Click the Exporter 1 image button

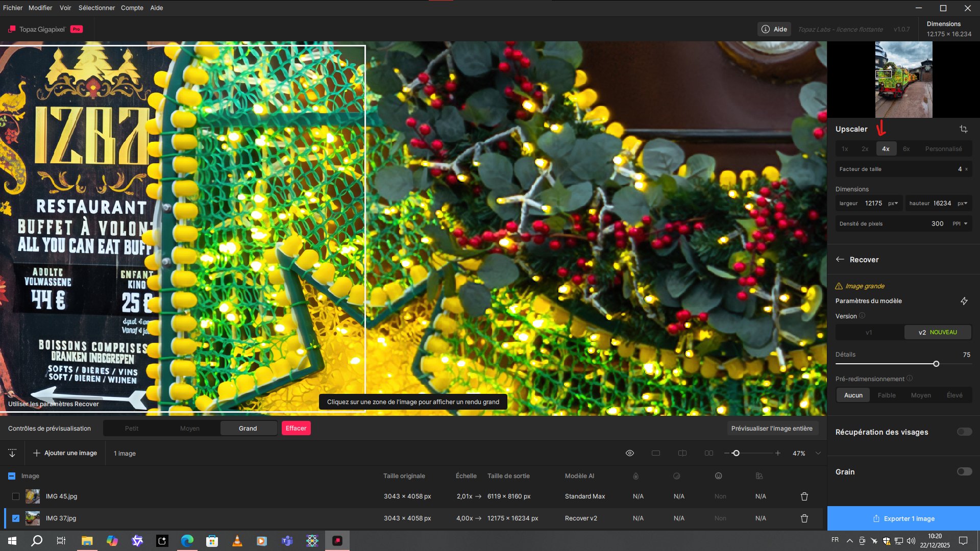tap(903, 518)
